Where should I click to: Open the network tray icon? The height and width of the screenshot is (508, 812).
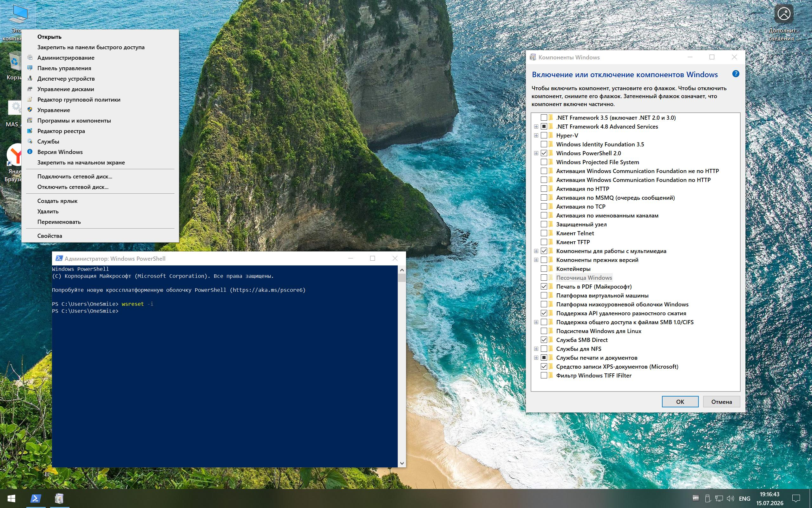(719, 498)
